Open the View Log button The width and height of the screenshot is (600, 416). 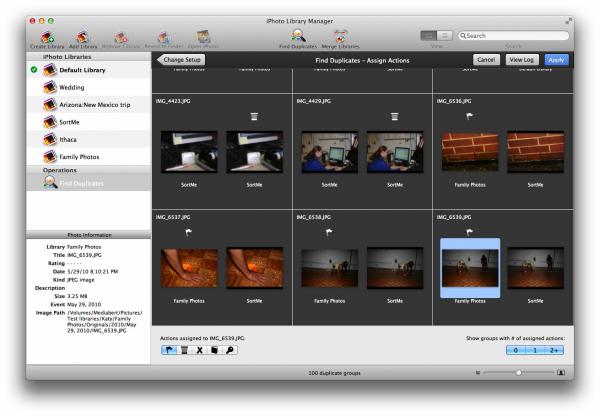tap(522, 60)
